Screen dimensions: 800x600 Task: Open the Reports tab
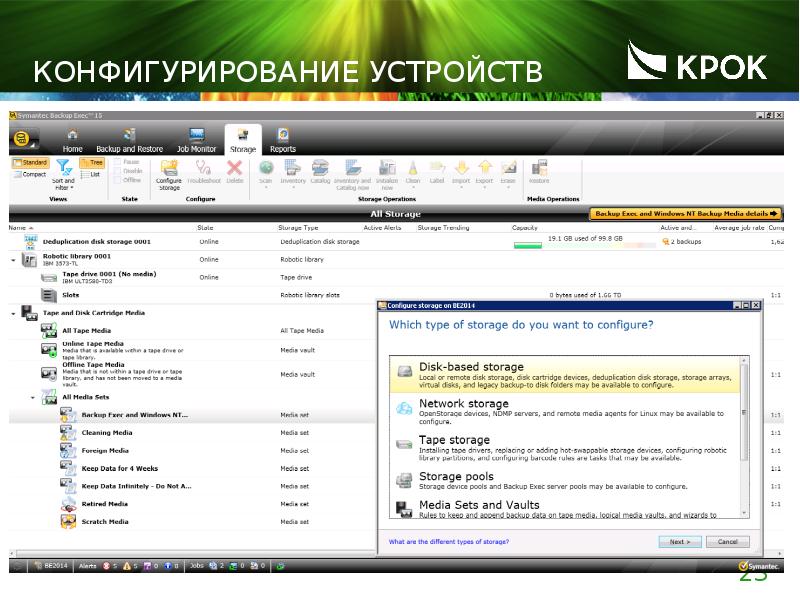283,141
